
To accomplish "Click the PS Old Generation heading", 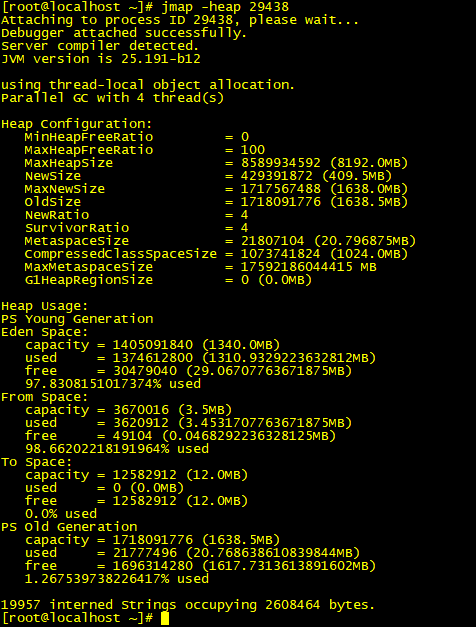I will (x=69, y=527).
